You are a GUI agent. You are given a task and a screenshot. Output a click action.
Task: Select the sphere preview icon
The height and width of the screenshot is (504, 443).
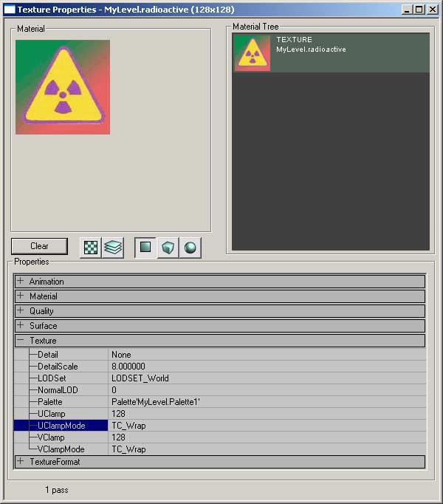[x=190, y=248]
